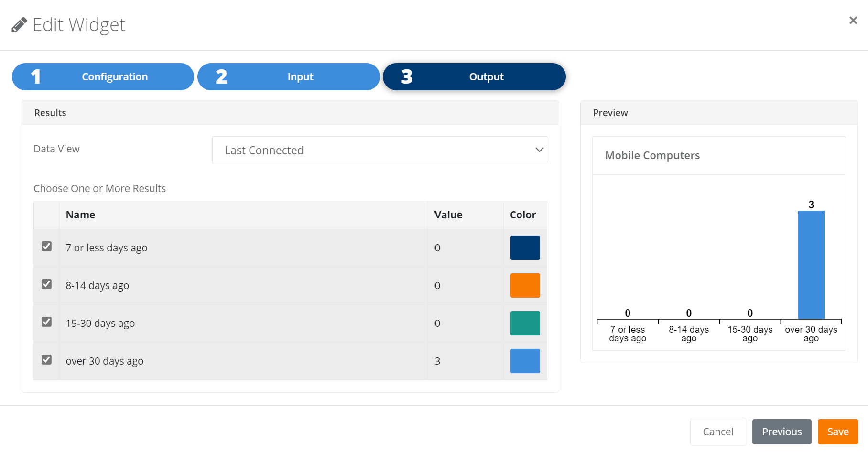The width and height of the screenshot is (868, 454).
Task: Uncheck the 7 or less days ago checkbox
Action: [46, 246]
